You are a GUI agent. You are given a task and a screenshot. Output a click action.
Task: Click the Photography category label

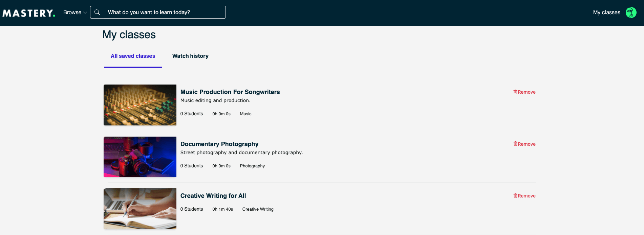[252, 166]
